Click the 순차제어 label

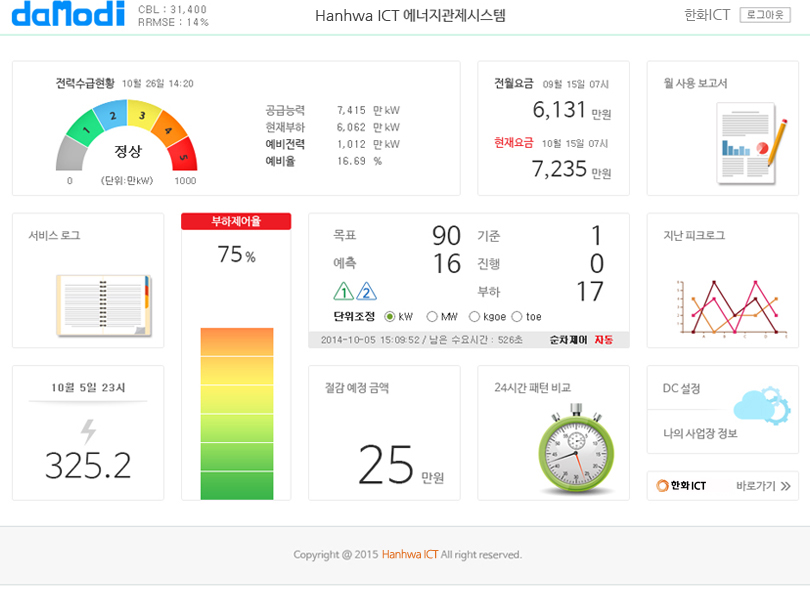pyautogui.click(x=568, y=340)
